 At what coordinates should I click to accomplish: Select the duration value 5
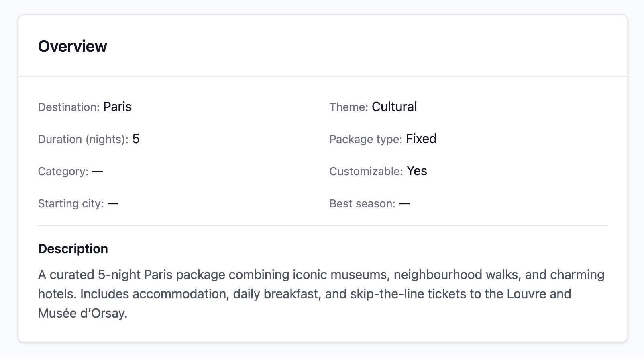tap(136, 139)
